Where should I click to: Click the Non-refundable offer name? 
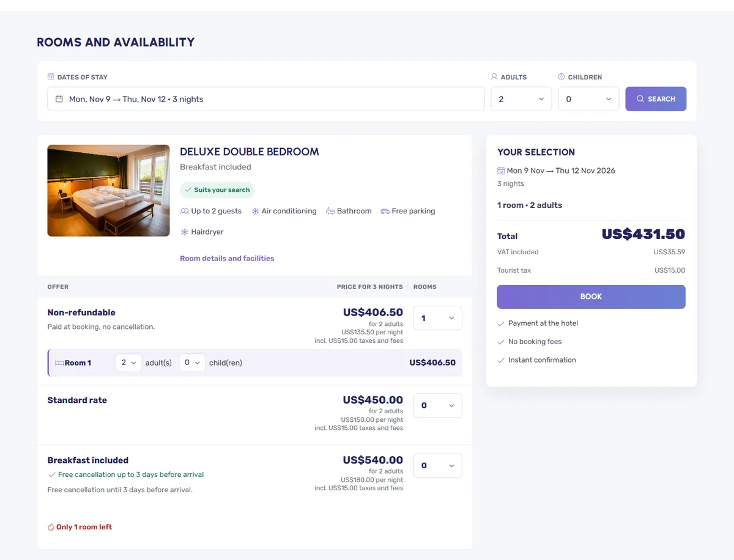[81, 312]
